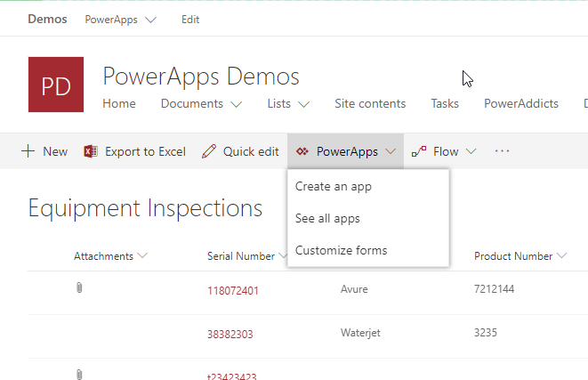The height and width of the screenshot is (380, 588).
Task: Click the Excel icon in the command bar
Action: pos(91,151)
